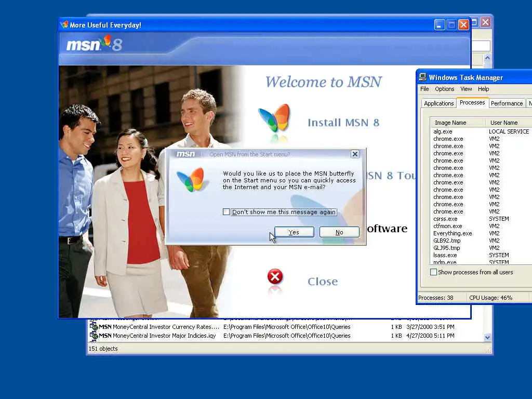The height and width of the screenshot is (399, 532).
Task: Click the msn 8 logo in the banner
Action: click(x=94, y=44)
